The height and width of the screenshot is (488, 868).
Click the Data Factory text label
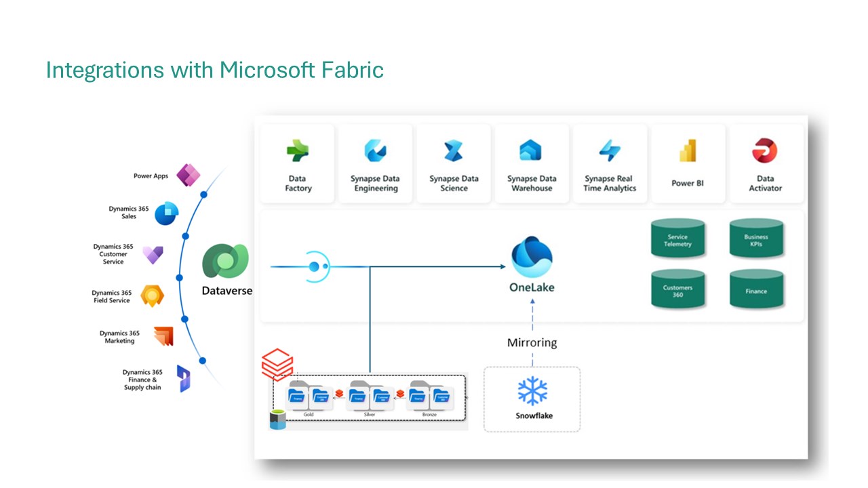[298, 184]
